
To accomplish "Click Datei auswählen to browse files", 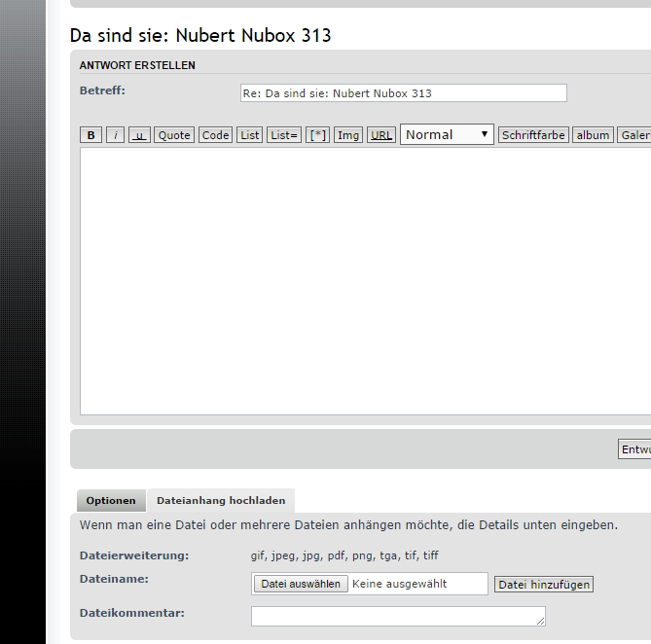I will tap(301, 584).
